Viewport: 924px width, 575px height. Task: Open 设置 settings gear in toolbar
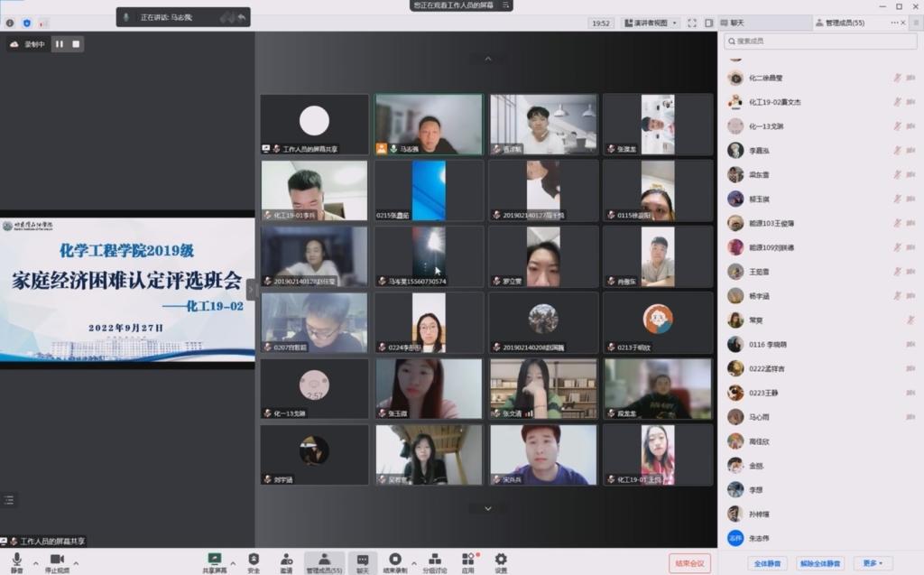point(501,560)
